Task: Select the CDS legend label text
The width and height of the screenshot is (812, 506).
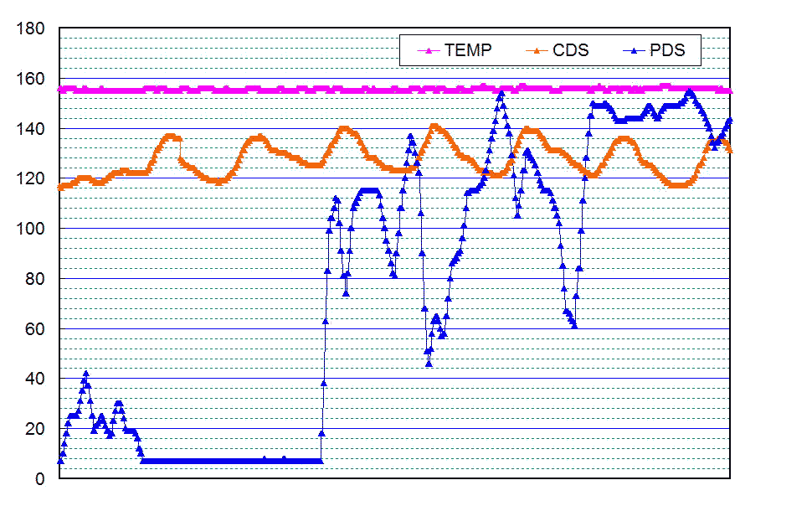Action: [570, 51]
